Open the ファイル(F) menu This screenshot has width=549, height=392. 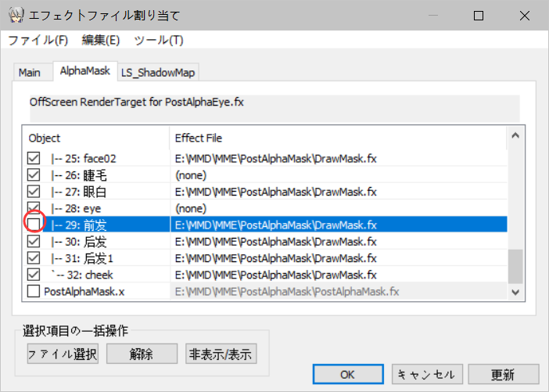pos(38,40)
